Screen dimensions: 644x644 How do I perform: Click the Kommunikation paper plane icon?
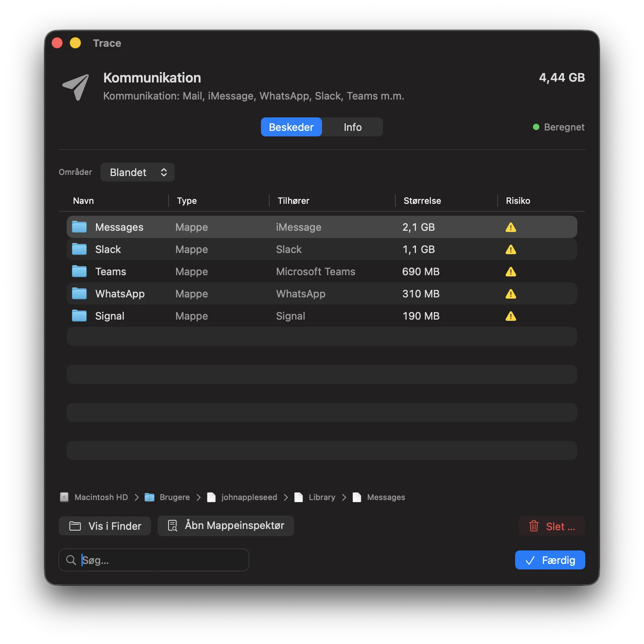point(76,87)
